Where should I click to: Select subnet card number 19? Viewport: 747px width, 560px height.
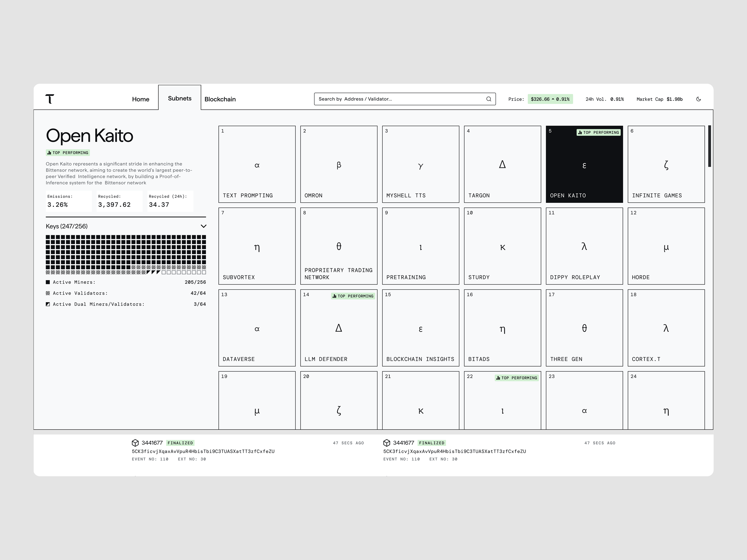pos(257,400)
